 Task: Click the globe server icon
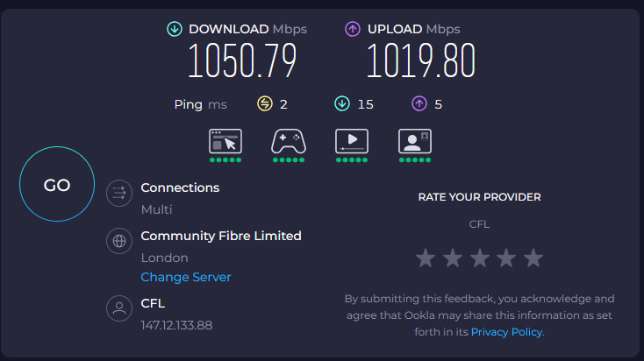118,242
